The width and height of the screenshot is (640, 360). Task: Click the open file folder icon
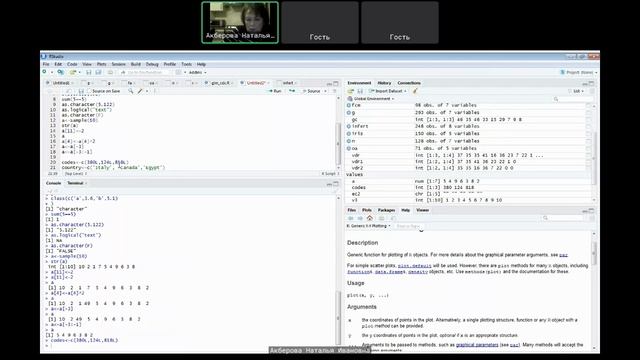tap(73, 72)
